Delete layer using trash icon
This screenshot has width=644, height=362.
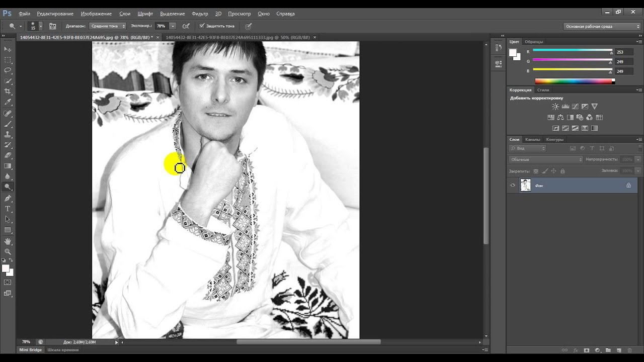click(630, 350)
